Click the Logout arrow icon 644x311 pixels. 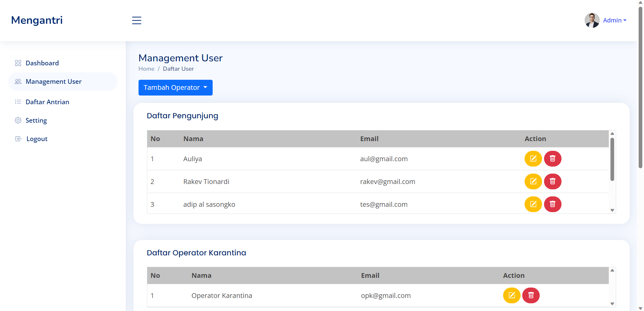(18, 139)
